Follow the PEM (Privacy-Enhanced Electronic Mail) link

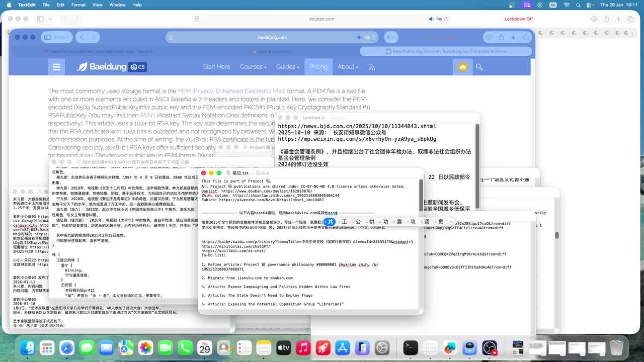point(231,91)
